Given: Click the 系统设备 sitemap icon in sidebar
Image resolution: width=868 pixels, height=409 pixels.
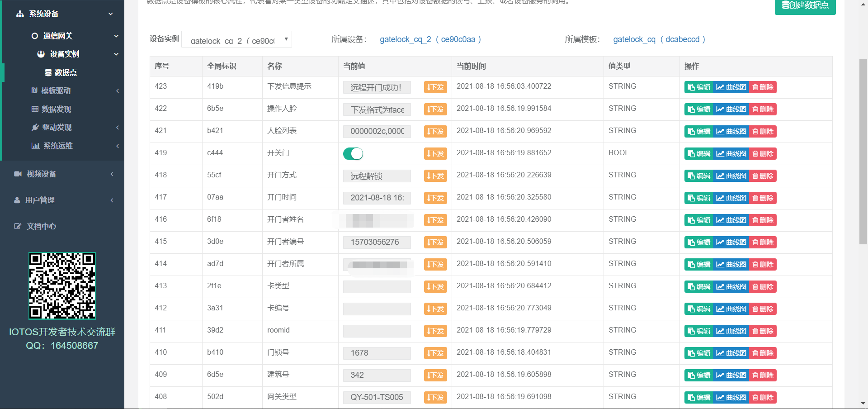Looking at the screenshot, I should point(20,14).
